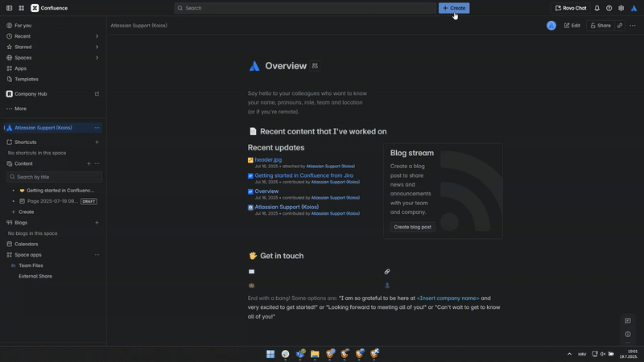Click the Confluence logo
Viewport: 644px width, 362px height.
(49, 8)
